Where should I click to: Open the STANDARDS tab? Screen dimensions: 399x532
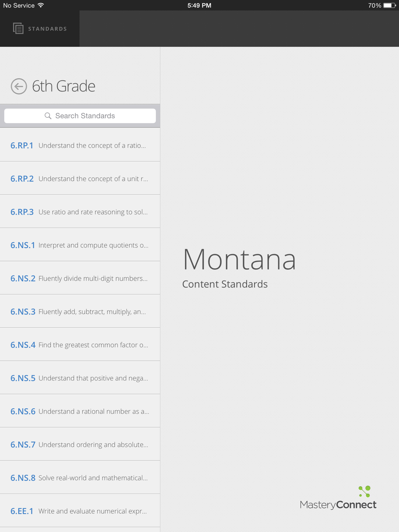click(40, 29)
